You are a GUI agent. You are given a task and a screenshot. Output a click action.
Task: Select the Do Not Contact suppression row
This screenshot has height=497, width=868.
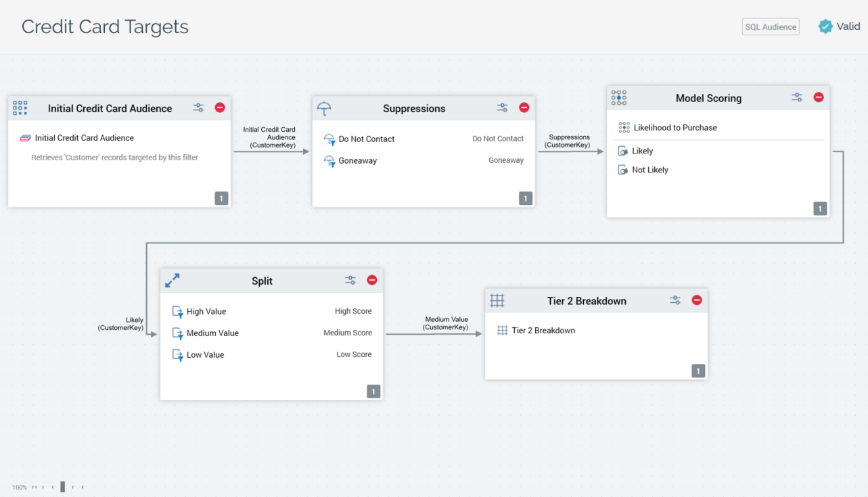[367, 139]
